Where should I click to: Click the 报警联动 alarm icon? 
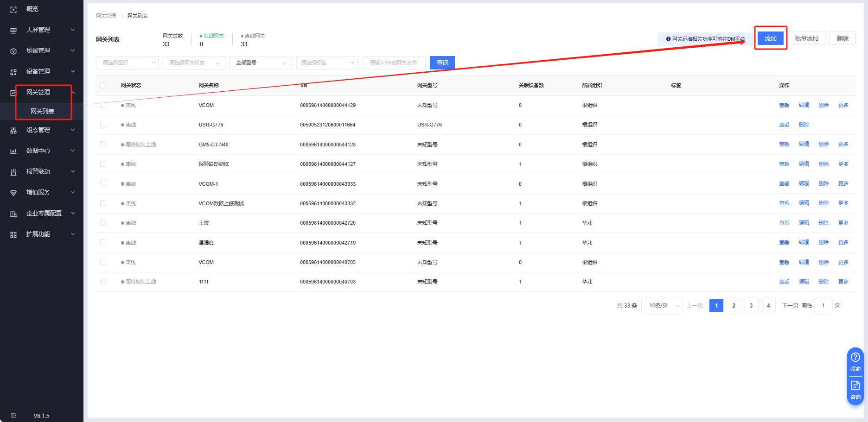pyautogui.click(x=13, y=172)
